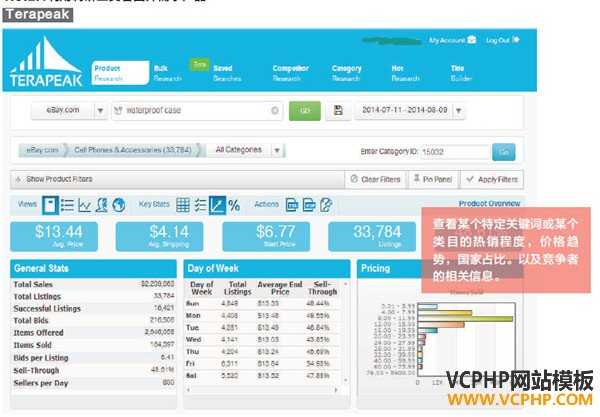This screenshot has width=600, height=417.
Task: Click the Sellers per Day stat row
Action: [x=93, y=383]
